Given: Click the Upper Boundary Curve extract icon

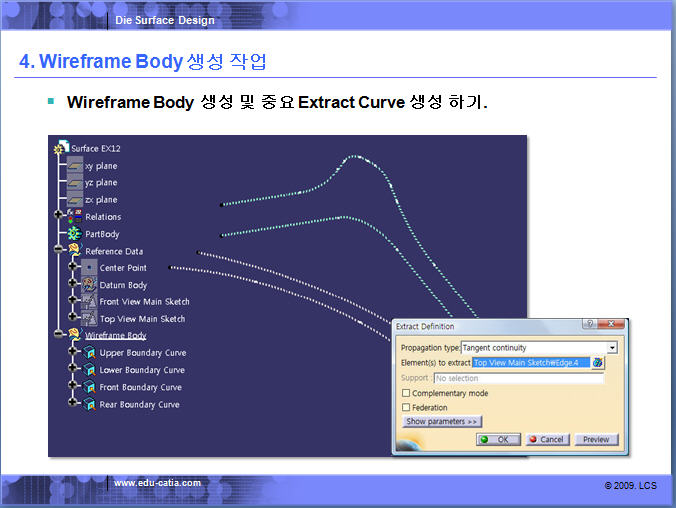Looking at the screenshot, I should (89, 353).
